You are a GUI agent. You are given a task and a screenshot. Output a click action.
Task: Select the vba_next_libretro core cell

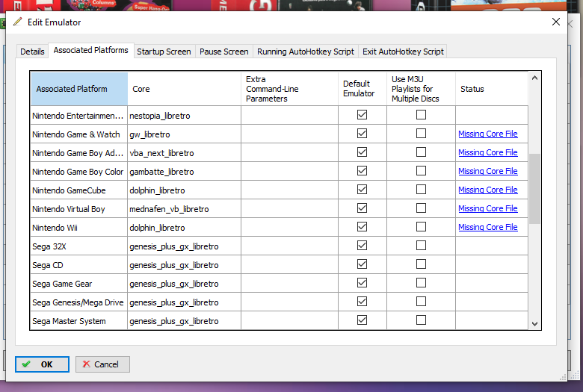(185, 153)
